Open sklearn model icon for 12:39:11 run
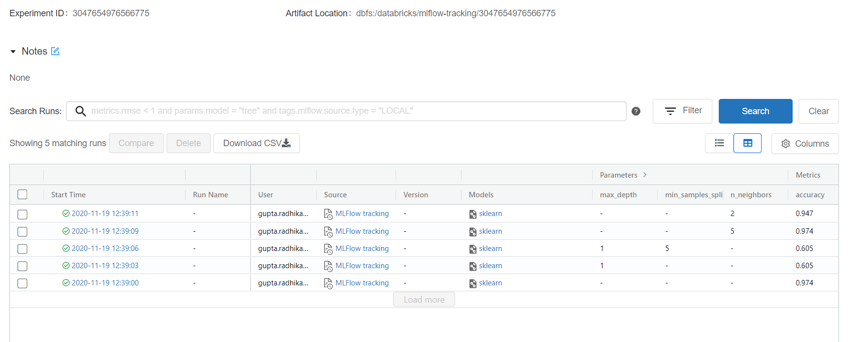Image resolution: width=868 pixels, height=342 pixels. [473, 214]
